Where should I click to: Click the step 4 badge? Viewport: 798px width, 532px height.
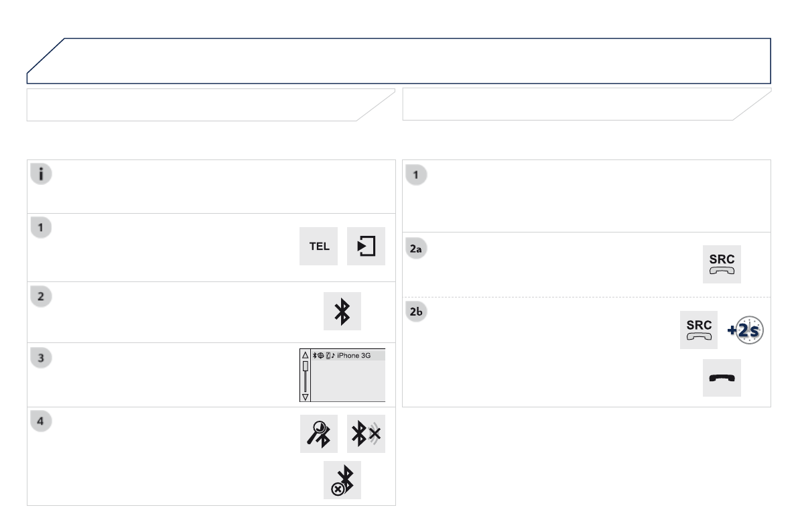pyautogui.click(x=41, y=421)
